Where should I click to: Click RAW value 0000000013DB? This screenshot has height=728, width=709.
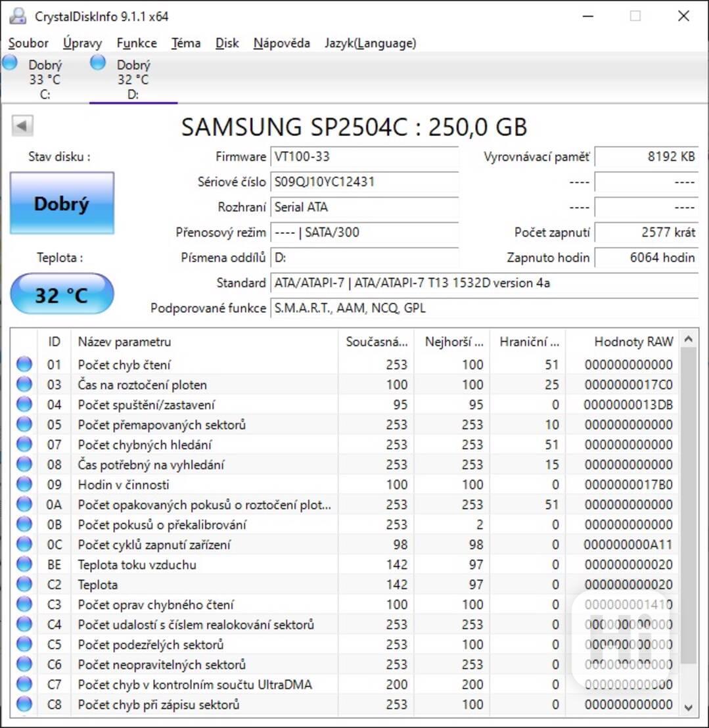coord(628,404)
